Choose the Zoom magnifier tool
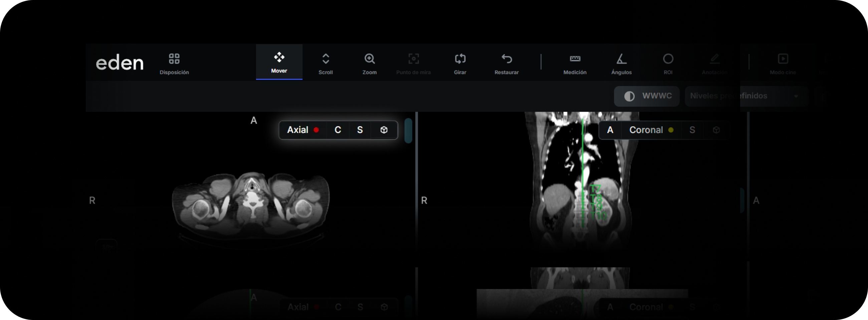868x320 pixels. (x=369, y=64)
